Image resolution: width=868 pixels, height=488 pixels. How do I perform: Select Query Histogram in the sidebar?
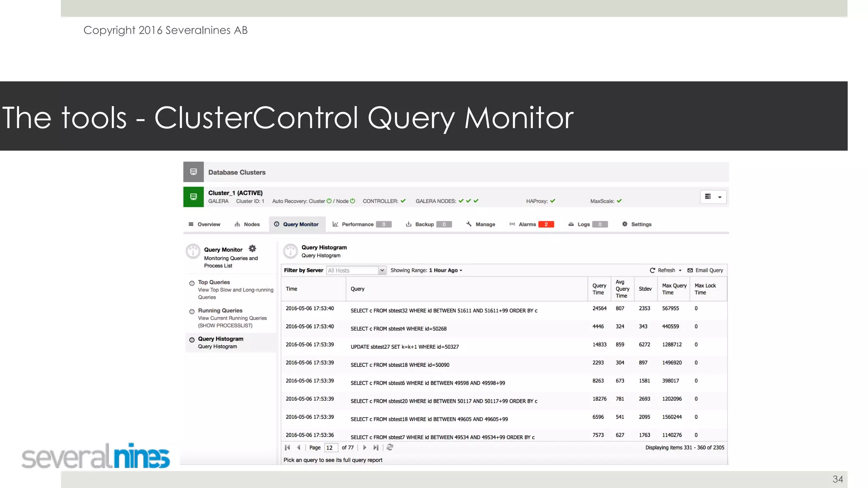(231, 342)
